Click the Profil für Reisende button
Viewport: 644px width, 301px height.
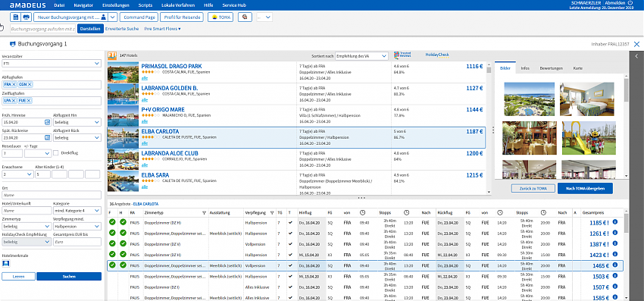pos(181,17)
